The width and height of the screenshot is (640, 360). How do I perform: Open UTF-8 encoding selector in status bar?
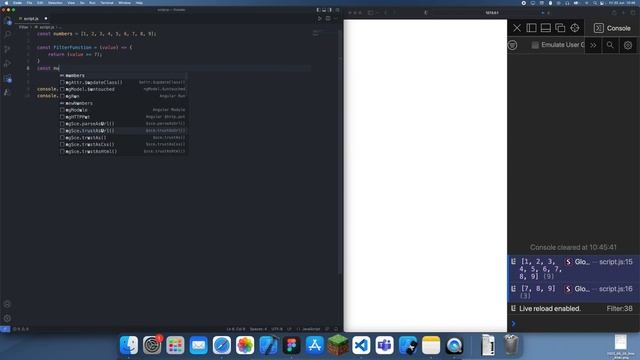click(277, 329)
